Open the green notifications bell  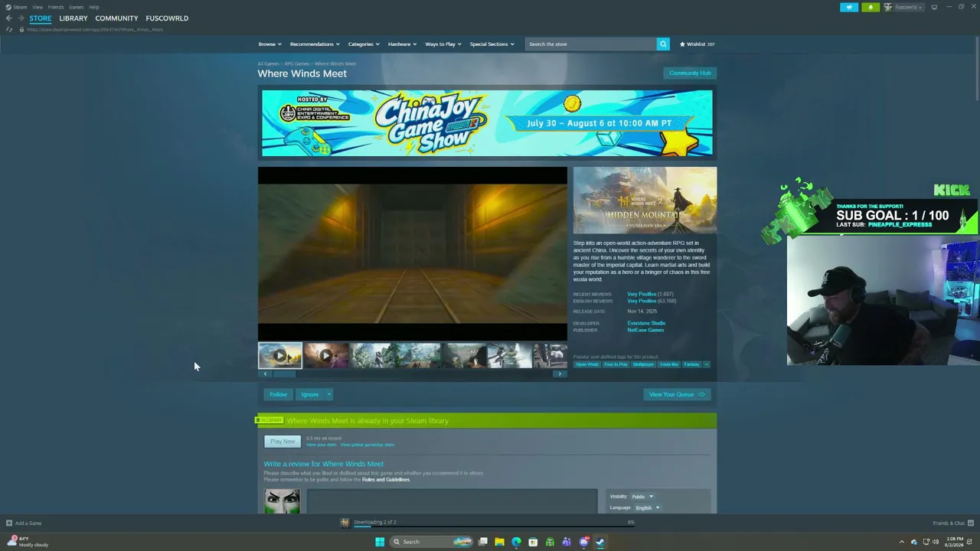coord(871,7)
